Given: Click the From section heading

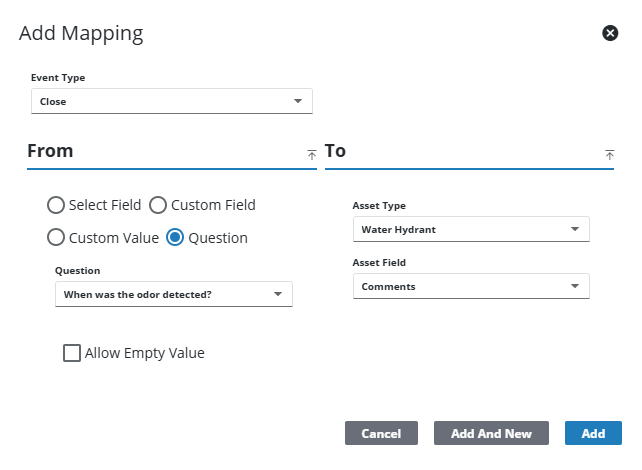Looking at the screenshot, I should coord(51,151).
